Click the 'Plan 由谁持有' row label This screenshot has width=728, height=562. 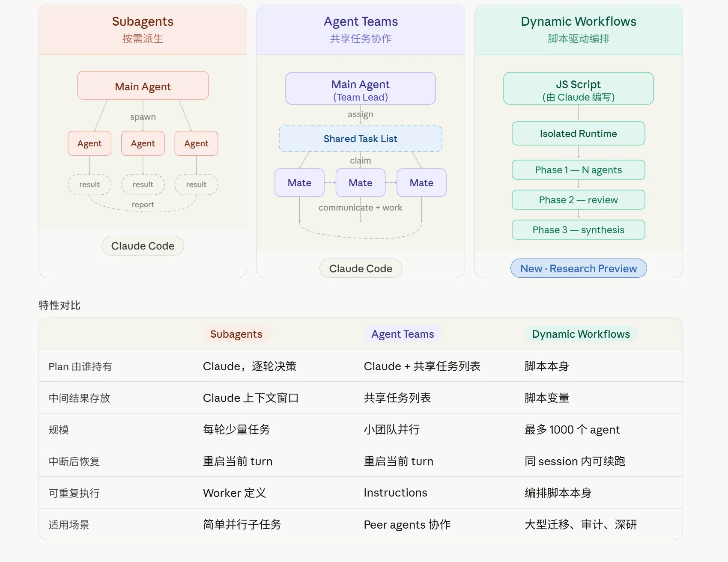click(80, 366)
